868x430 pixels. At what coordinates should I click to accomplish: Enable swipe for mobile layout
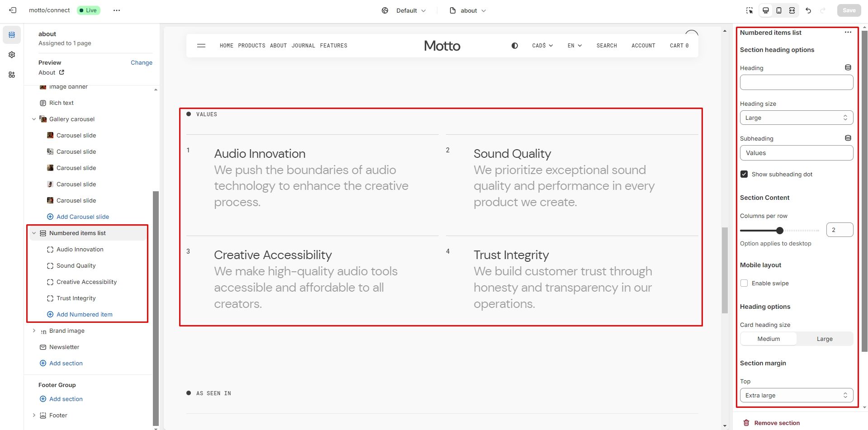[x=744, y=283]
